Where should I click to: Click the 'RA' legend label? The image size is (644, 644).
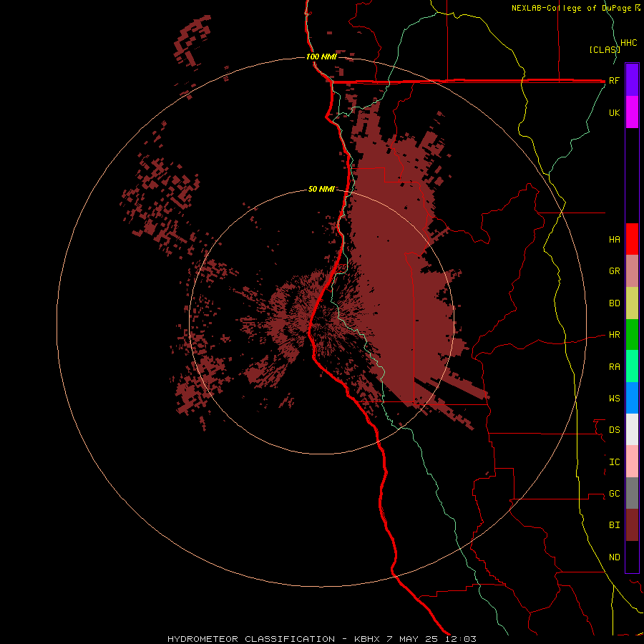614,367
